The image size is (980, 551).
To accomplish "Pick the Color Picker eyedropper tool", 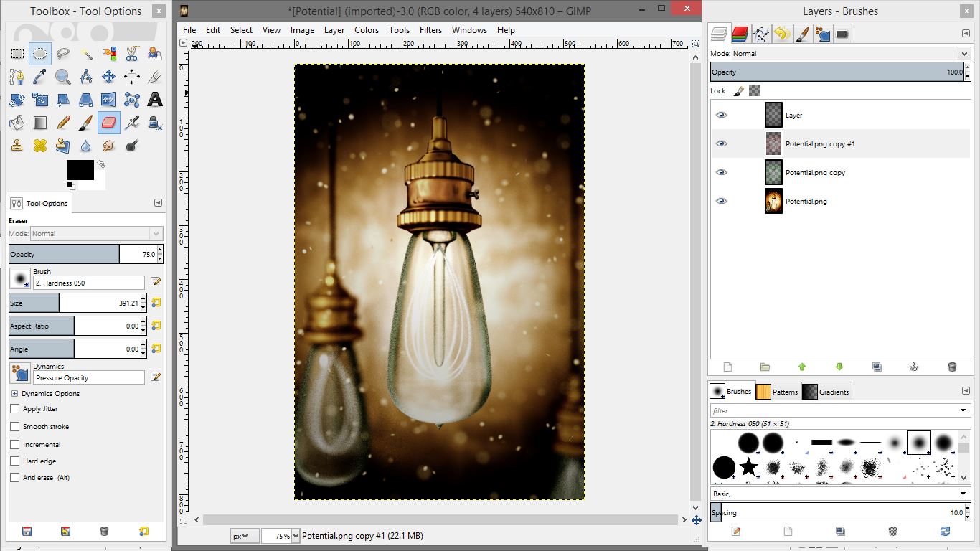I will [x=40, y=77].
